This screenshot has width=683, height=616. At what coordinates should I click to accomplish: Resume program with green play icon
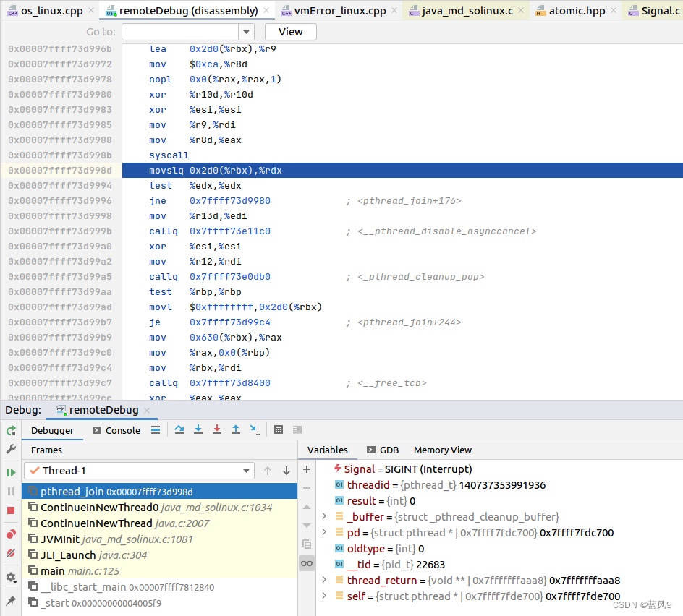click(11, 472)
